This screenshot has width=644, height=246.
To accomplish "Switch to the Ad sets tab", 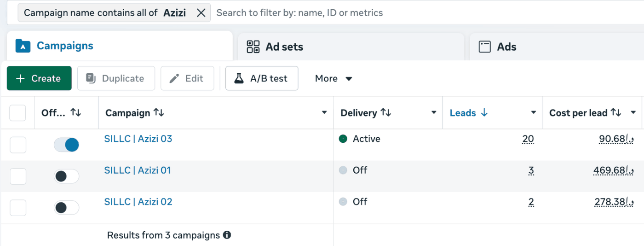I will [351, 47].
